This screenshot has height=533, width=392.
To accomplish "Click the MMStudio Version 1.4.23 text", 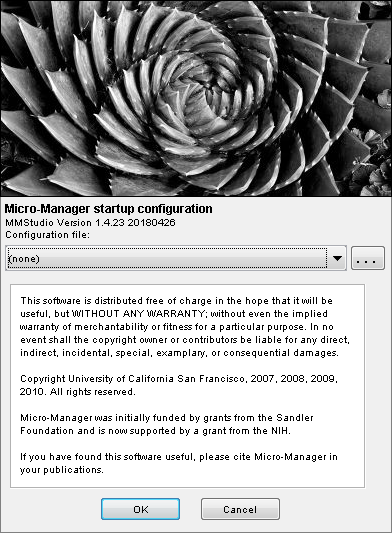I will pyautogui.click(x=90, y=223).
